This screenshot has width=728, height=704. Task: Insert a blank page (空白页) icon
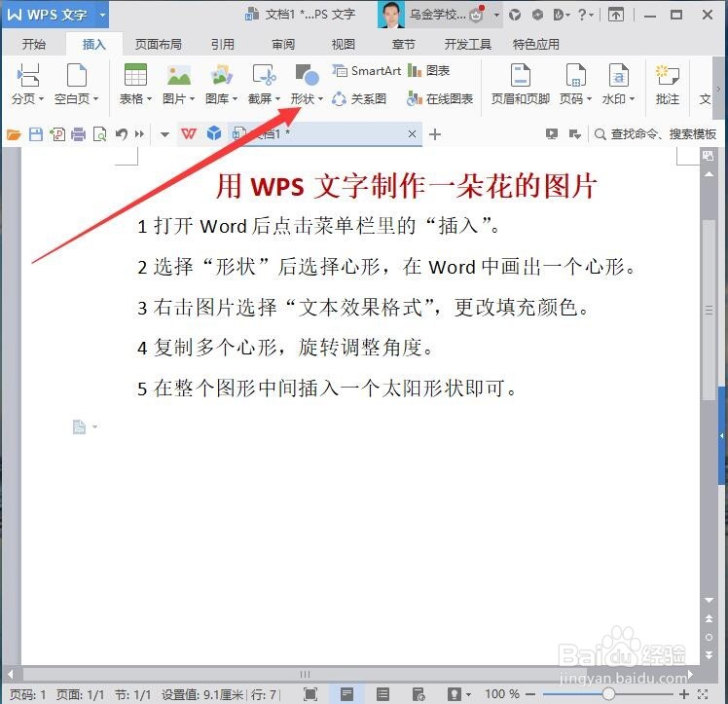click(x=77, y=75)
